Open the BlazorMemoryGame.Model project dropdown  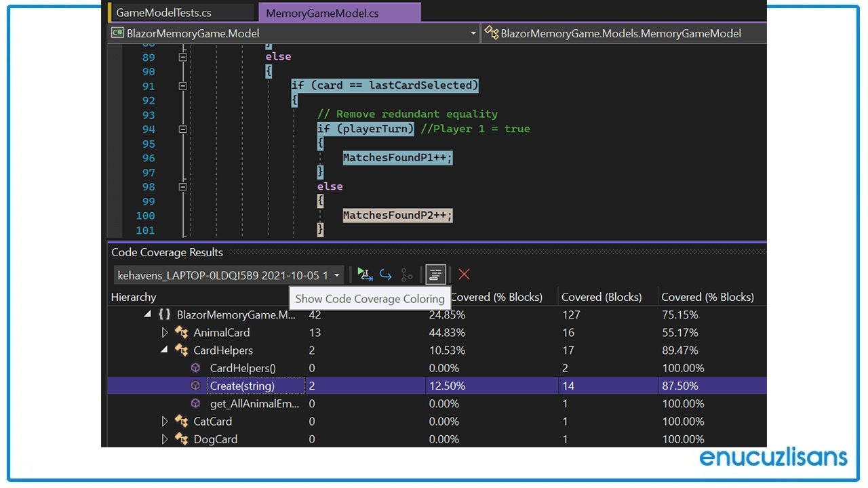[x=473, y=33]
